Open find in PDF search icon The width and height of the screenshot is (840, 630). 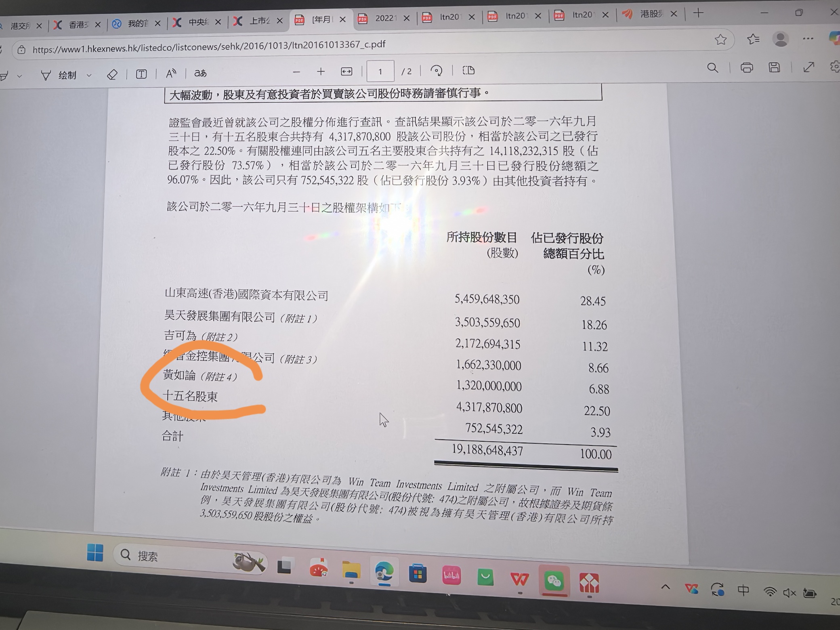click(x=712, y=68)
